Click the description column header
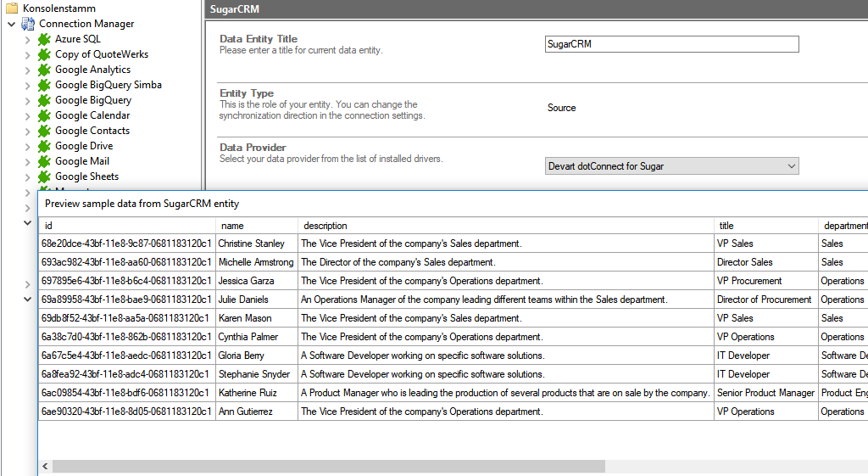The width and height of the screenshot is (868, 476). tap(325, 226)
